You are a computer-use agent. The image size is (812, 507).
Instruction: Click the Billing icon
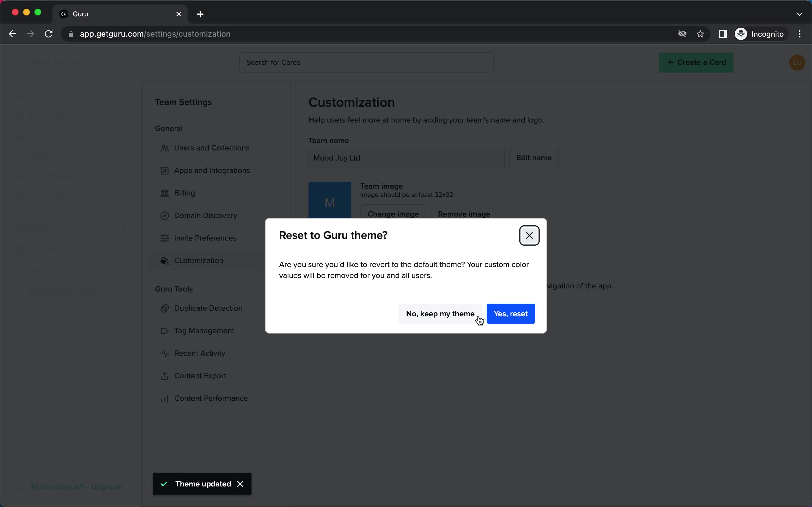tap(164, 193)
